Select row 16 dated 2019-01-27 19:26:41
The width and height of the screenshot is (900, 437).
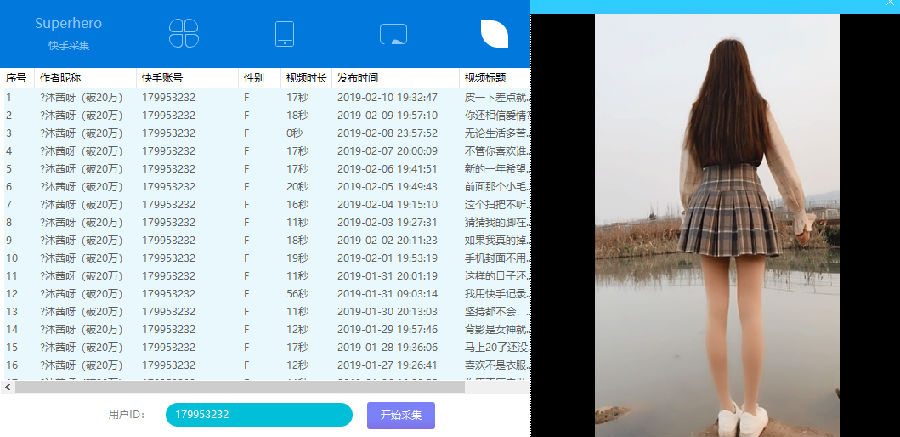(266, 365)
